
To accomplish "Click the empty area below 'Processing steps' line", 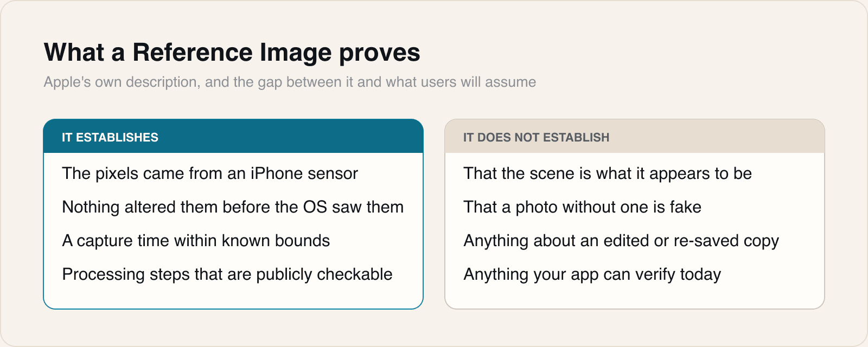I will click(x=233, y=296).
